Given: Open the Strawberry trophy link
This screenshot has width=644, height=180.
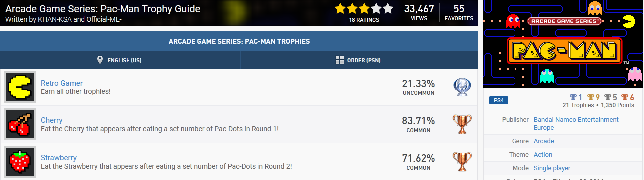Looking at the screenshot, I should click(x=59, y=158).
